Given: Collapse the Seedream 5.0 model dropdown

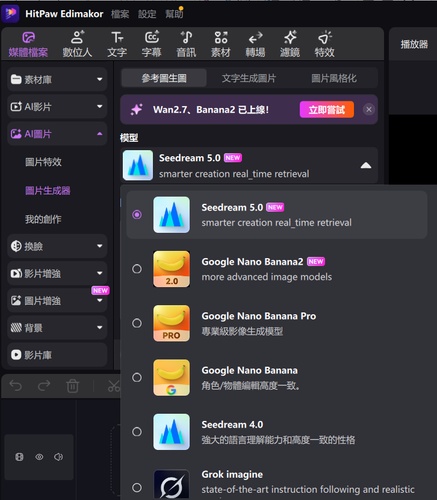Looking at the screenshot, I should [366, 166].
